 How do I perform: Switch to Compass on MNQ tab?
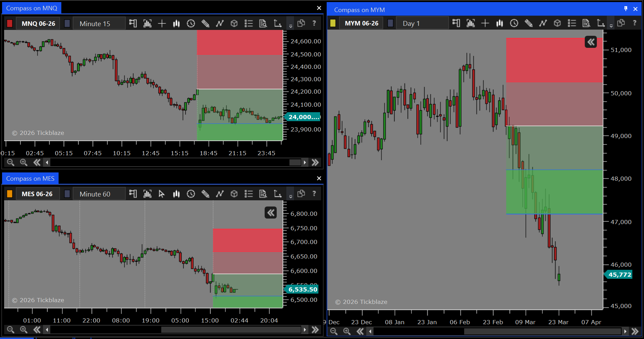pos(32,8)
